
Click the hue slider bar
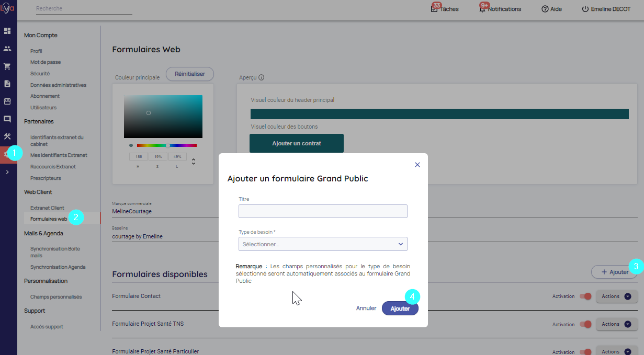pyautogui.click(x=166, y=145)
